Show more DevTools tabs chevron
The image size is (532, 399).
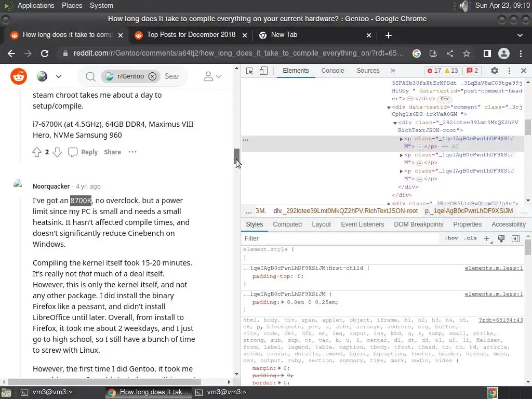(x=393, y=71)
